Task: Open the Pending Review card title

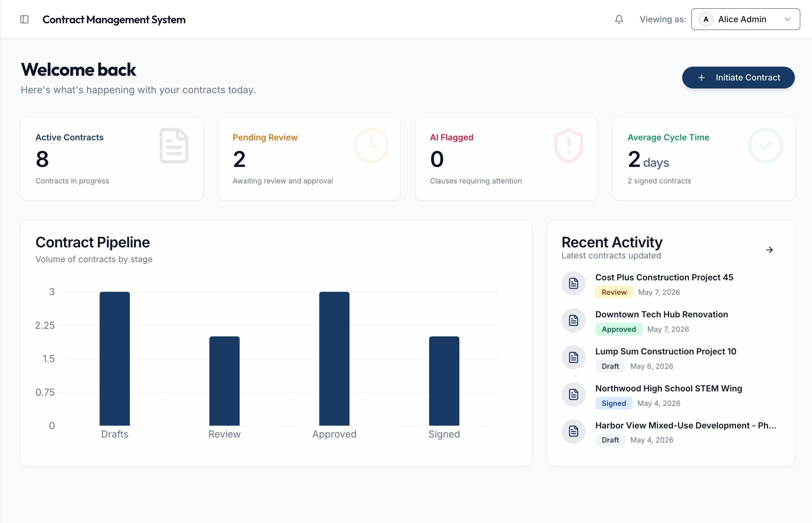Action: (265, 137)
